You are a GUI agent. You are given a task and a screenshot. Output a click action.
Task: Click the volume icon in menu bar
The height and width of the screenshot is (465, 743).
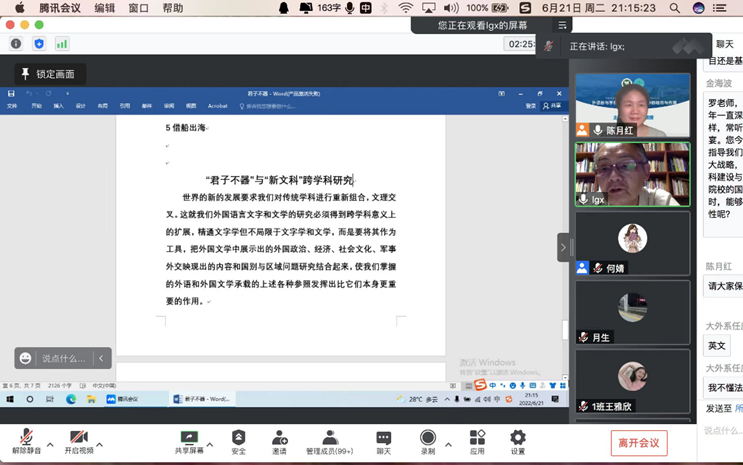451,8
